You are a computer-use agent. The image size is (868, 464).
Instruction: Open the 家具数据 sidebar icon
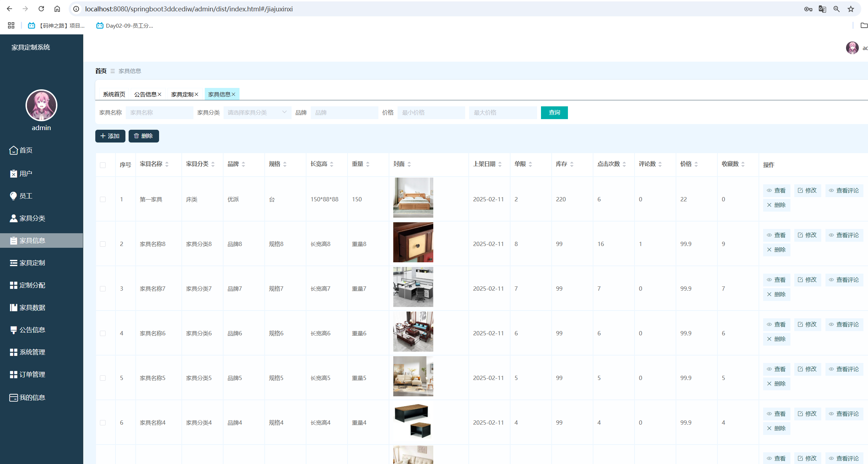point(13,308)
